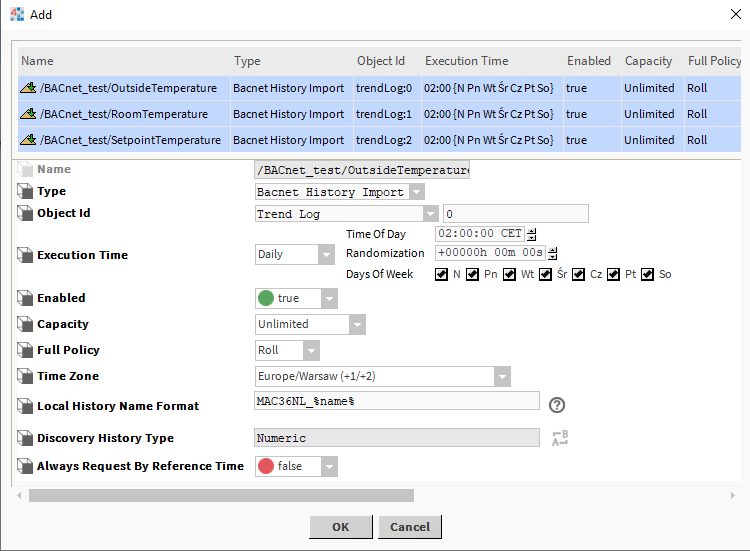Uncheck the N day of week checkbox
The image size is (750, 551).
pos(442,274)
